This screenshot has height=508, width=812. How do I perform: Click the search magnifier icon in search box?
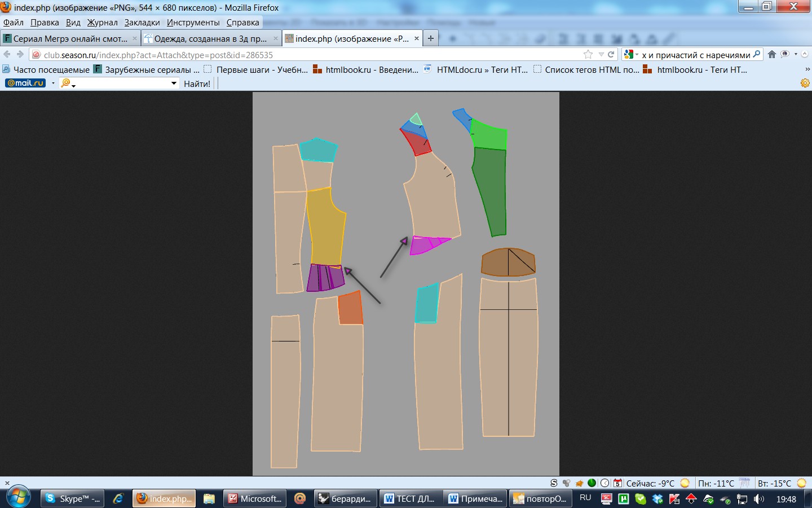point(757,55)
